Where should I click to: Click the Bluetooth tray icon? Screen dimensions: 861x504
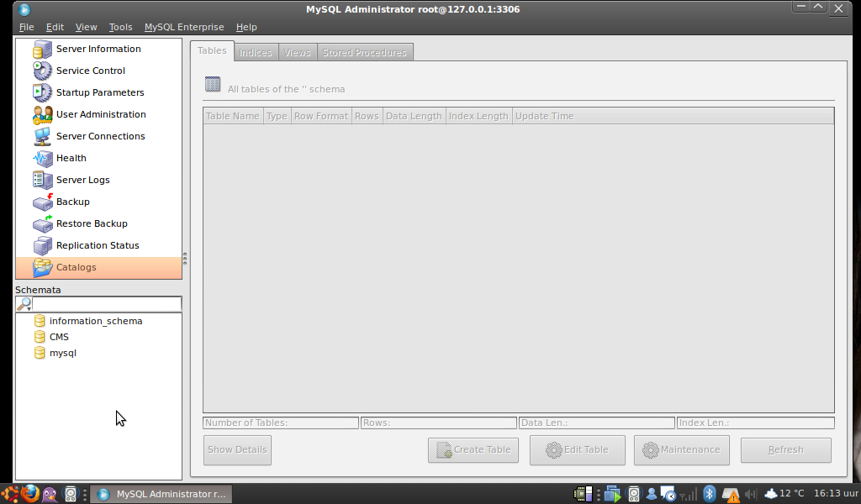(x=709, y=494)
